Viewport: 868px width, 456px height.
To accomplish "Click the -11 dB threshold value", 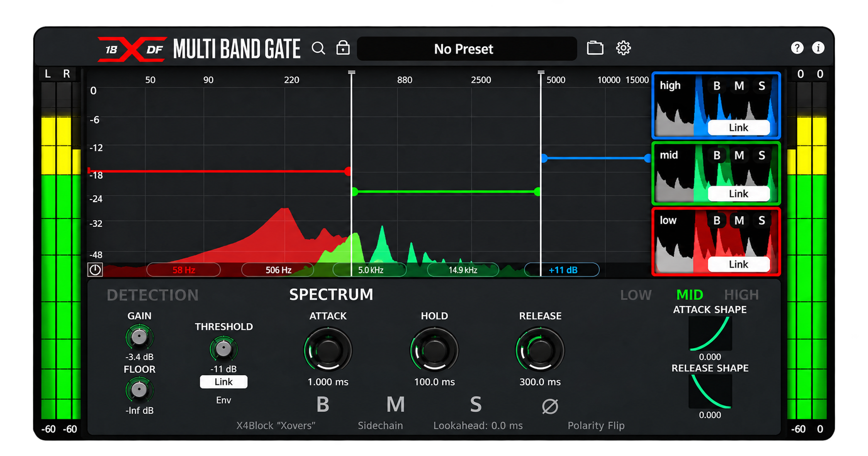I will coord(223,369).
